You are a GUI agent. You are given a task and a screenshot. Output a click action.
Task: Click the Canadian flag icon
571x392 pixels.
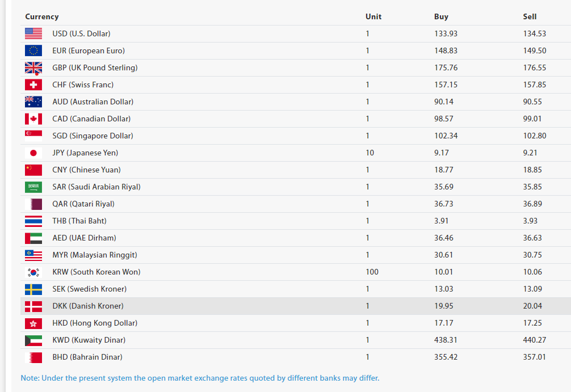[x=33, y=119]
